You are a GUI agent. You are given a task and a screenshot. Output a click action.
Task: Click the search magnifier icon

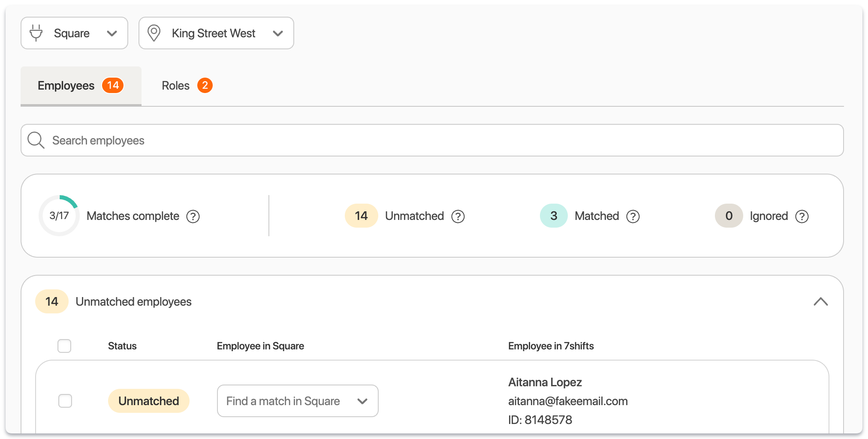coord(36,140)
